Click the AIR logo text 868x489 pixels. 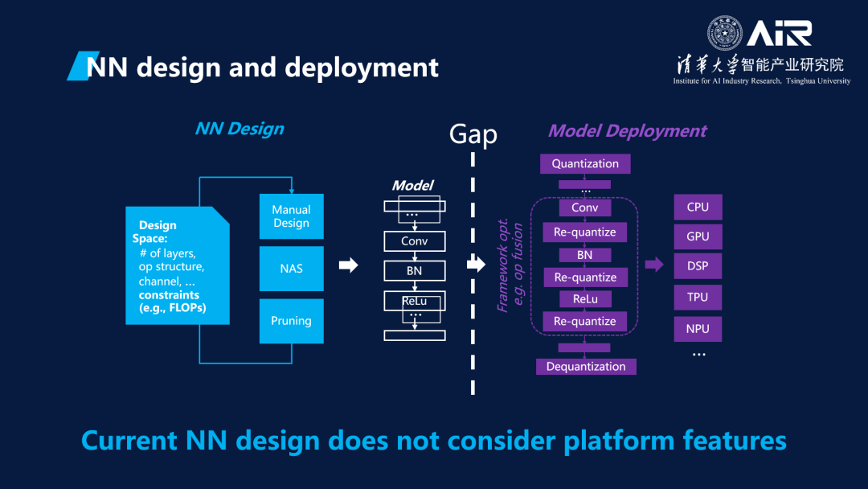(779, 33)
